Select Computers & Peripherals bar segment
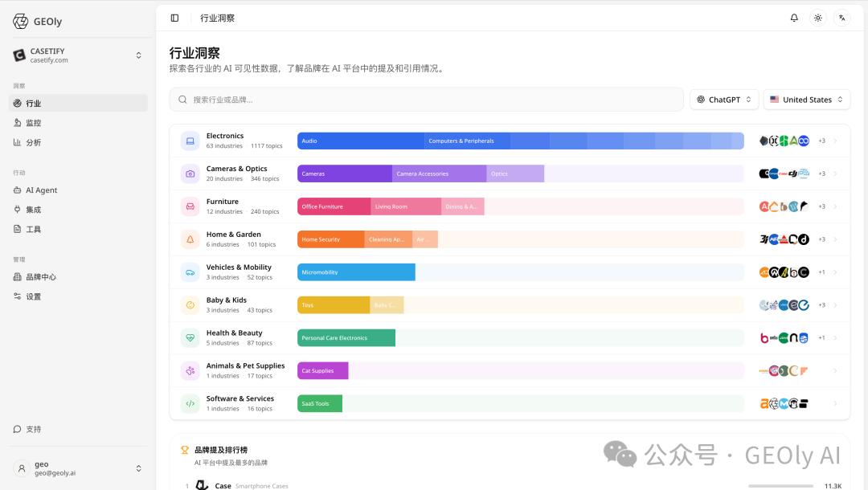Viewport: 868px width, 490px height. (467, 141)
